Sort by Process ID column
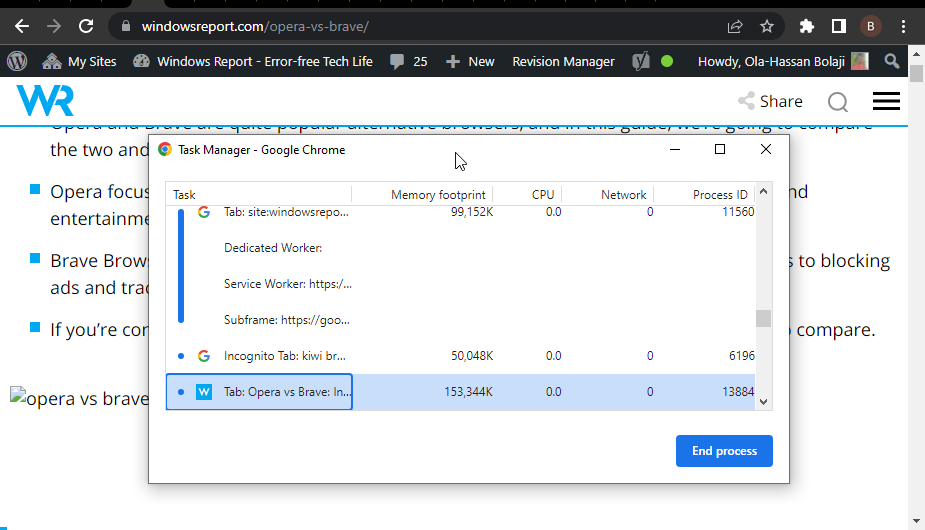Screen dimensions: 925x530 click(x=704, y=195)
